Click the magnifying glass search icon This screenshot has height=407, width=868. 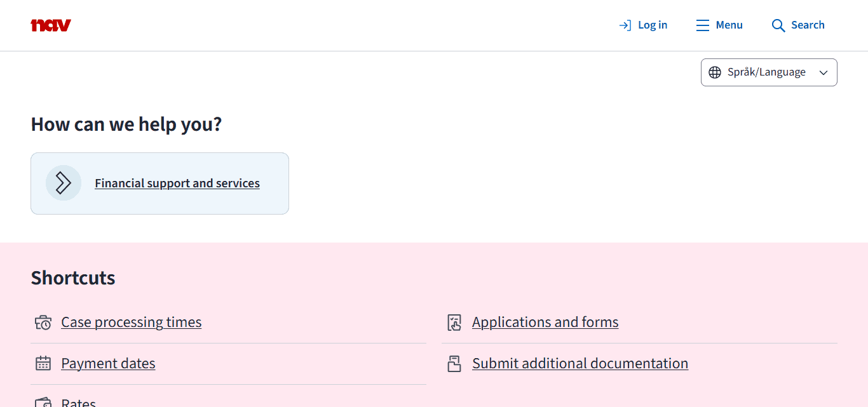pos(778,25)
